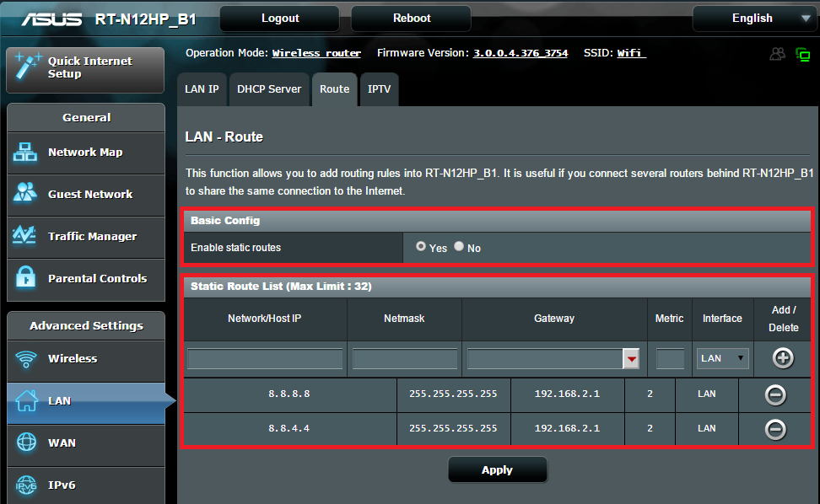Screen dimensions: 820x504
Task: Delete the 8.8.8.8 static route
Action: pyautogui.click(x=775, y=394)
